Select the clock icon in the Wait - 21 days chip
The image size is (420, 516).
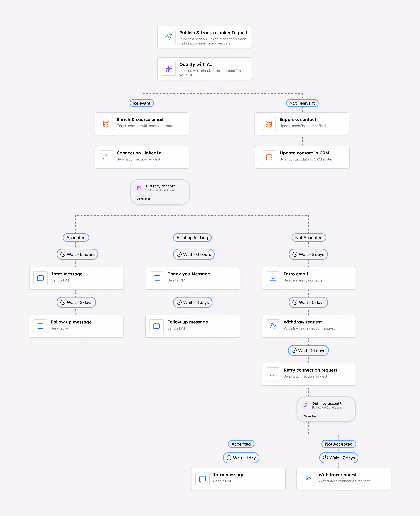pyautogui.click(x=294, y=350)
